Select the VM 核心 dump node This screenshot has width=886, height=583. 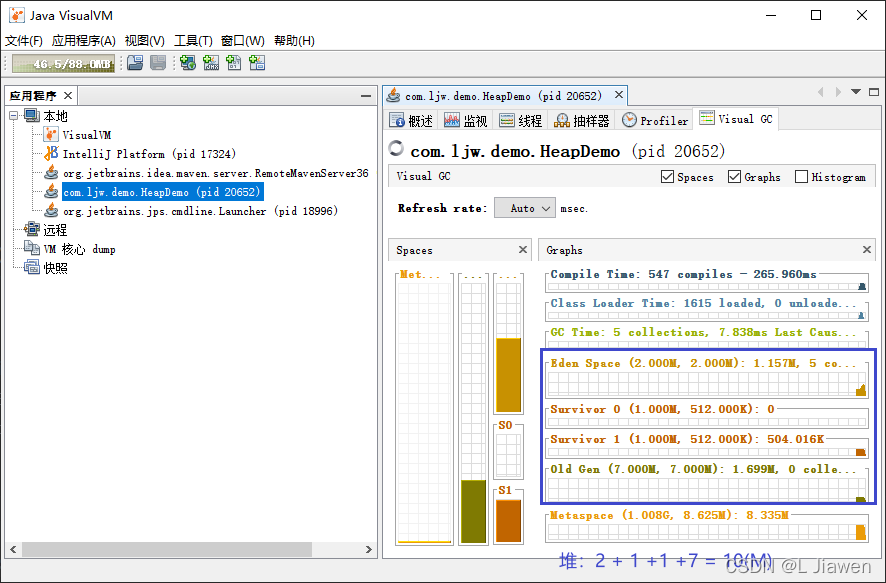(x=79, y=249)
